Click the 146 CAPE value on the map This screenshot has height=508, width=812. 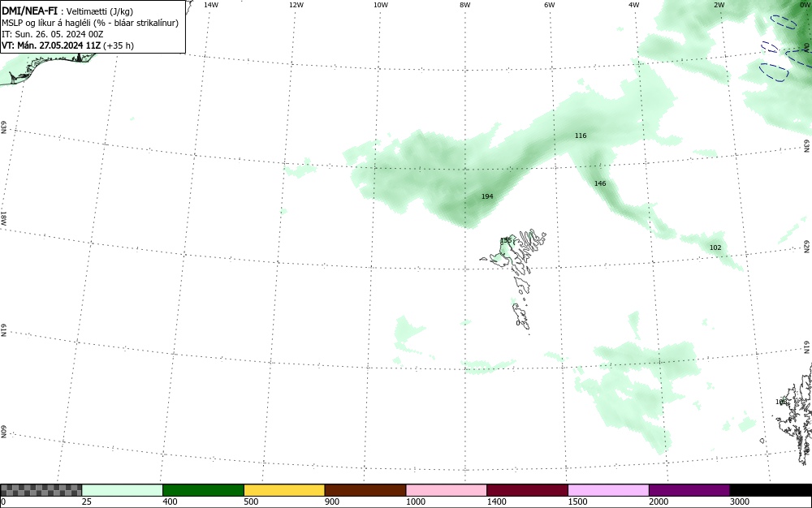(600, 183)
